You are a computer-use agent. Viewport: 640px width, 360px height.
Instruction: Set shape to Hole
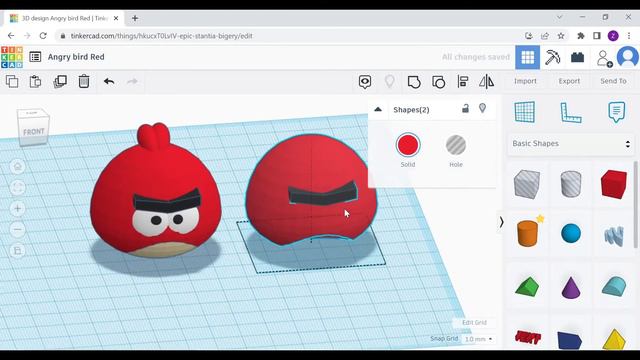(x=456, y=145)
